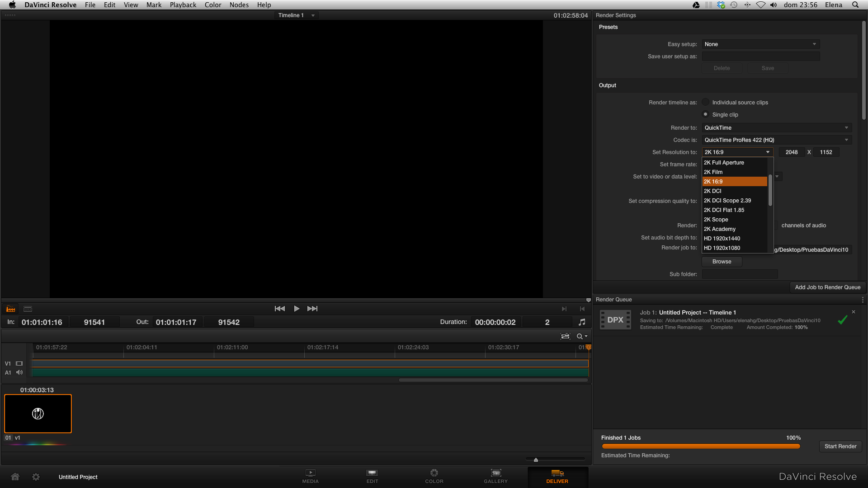Switch to the MEDIA page

point(310,476)
